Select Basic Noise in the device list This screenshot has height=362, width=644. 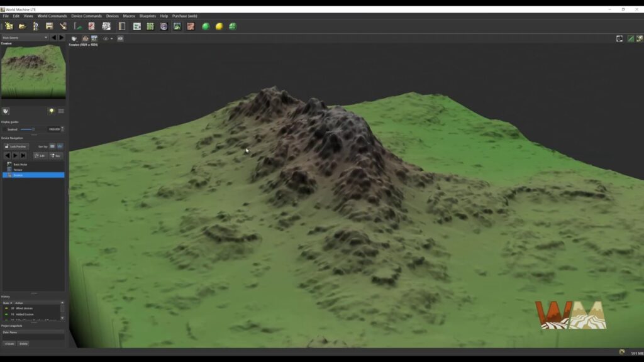point(20,164)
